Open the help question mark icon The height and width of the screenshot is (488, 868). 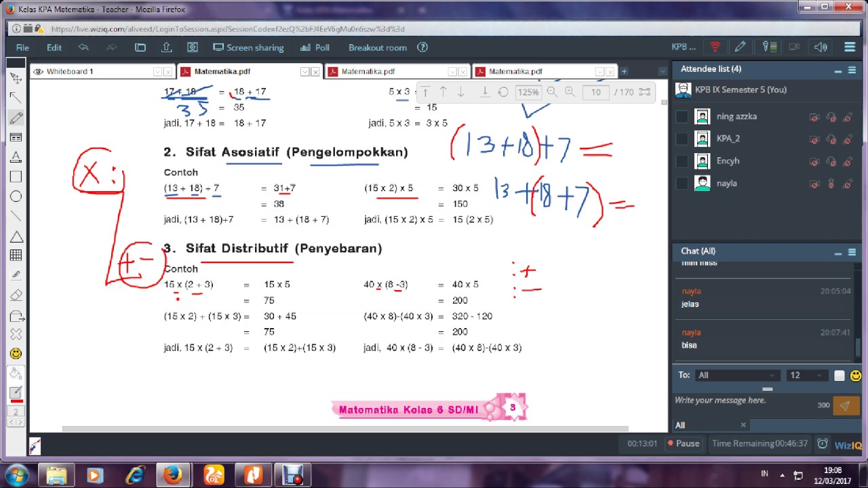tap(422, 47)
